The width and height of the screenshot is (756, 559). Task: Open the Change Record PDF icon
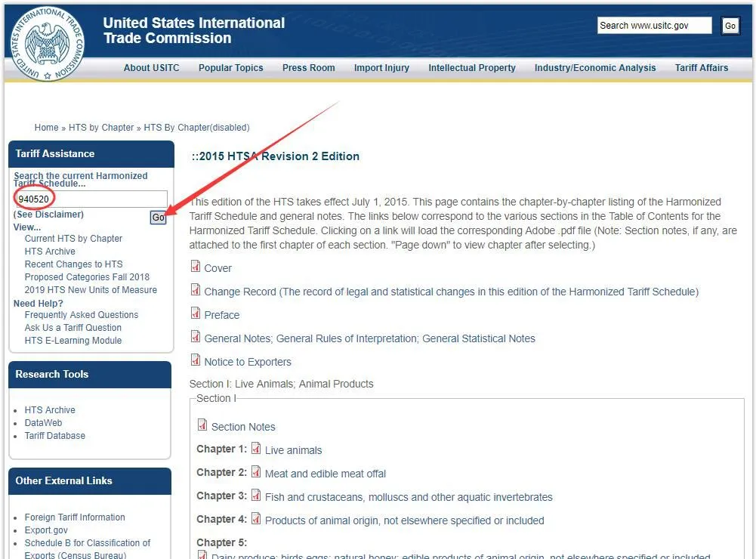click(196, 290)
